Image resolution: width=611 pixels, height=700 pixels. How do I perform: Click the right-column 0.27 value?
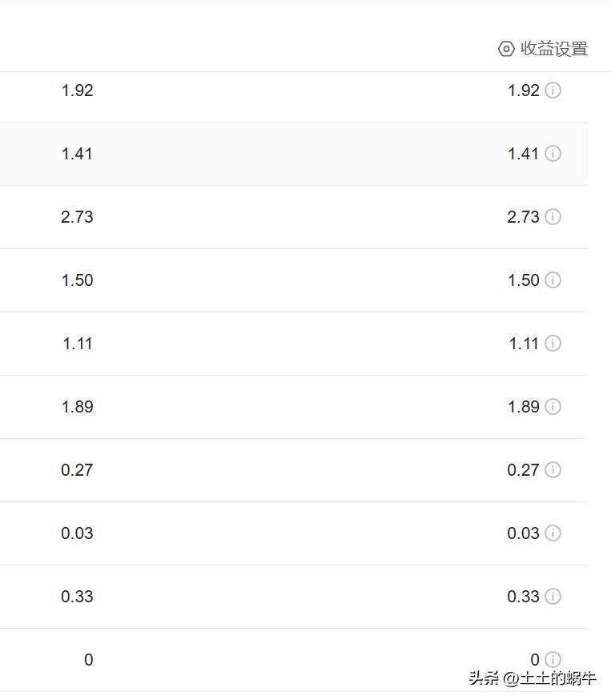(523, 470)
